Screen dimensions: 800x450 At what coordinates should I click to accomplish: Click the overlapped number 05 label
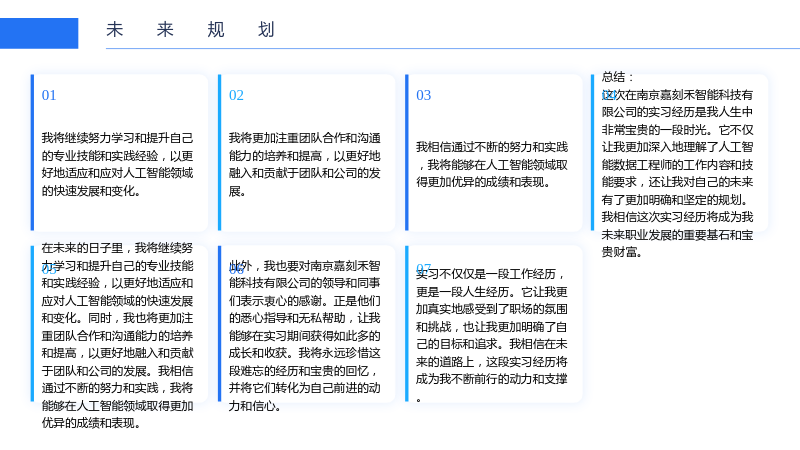49,269
